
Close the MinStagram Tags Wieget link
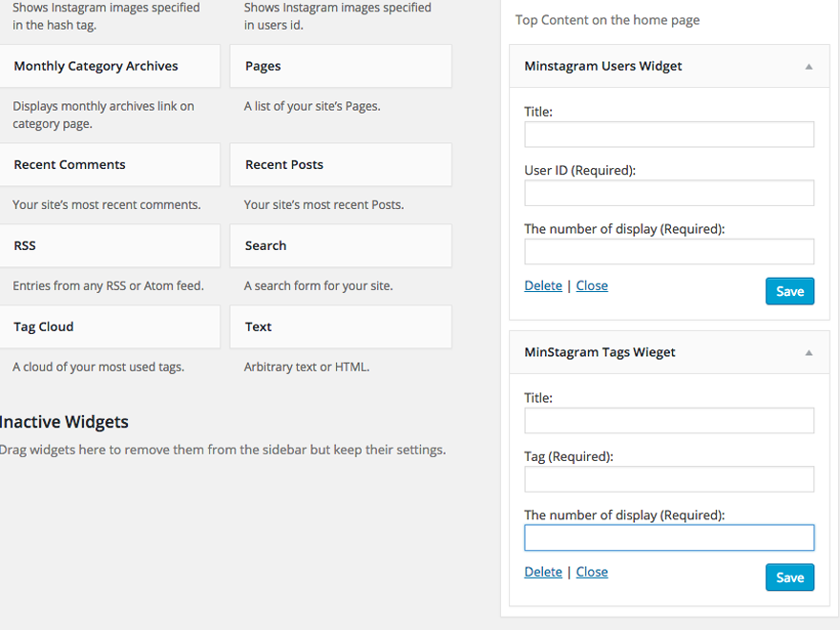point(592,572)
